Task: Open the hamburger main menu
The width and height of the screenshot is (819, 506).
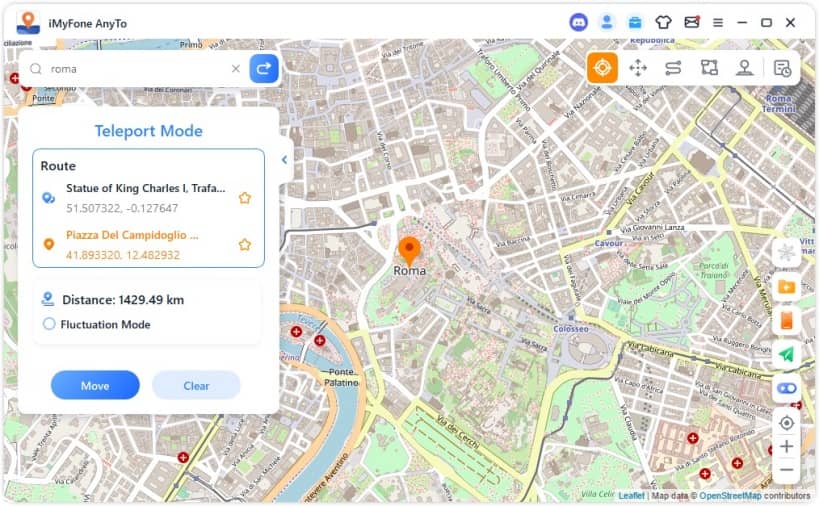Action: click(718, 22)
